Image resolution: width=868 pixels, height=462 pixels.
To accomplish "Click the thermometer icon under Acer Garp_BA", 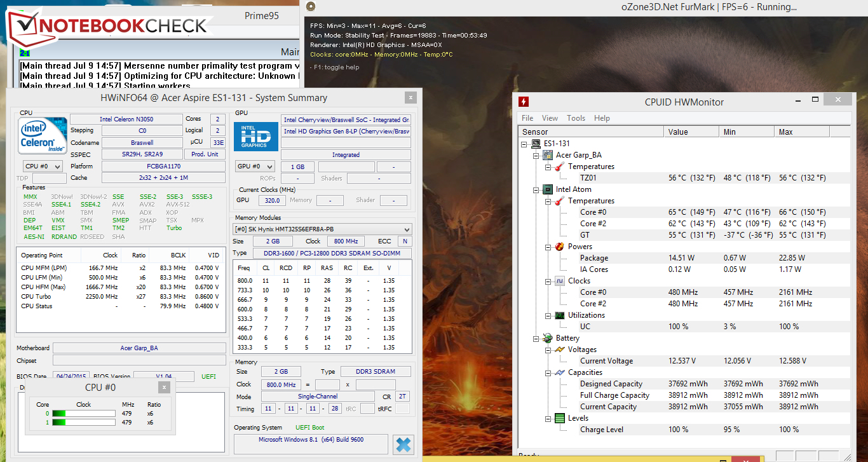I will click(559, 166).
